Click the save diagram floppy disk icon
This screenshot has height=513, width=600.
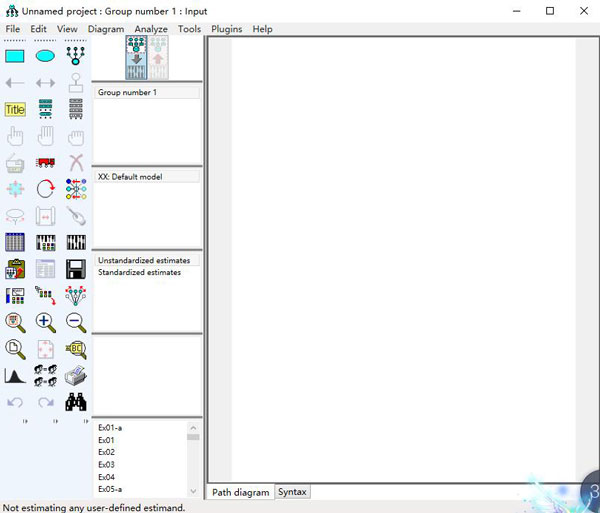(x=76, y=269)
